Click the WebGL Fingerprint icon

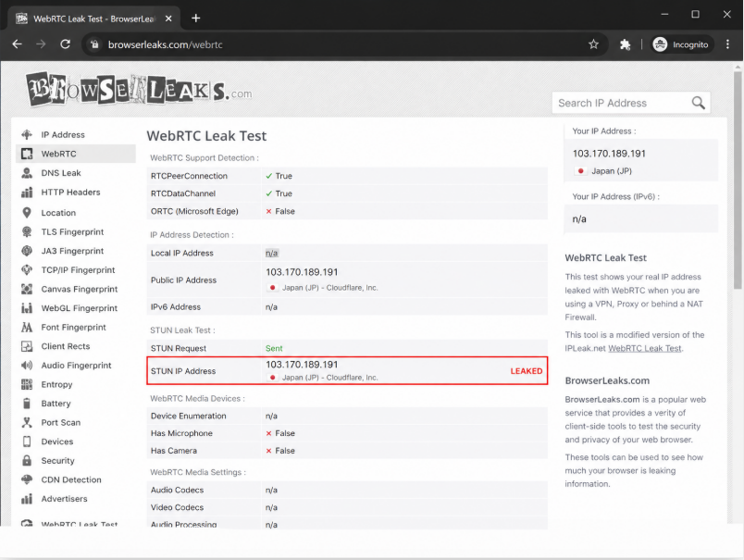27,308
